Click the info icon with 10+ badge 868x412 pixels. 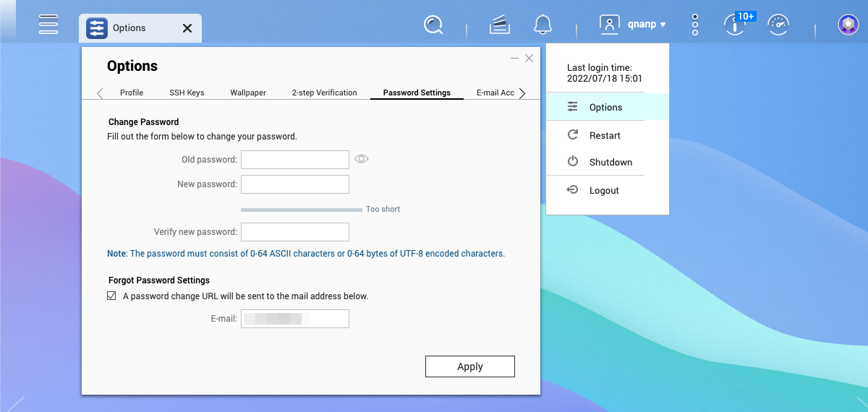[x=735, y=25]
